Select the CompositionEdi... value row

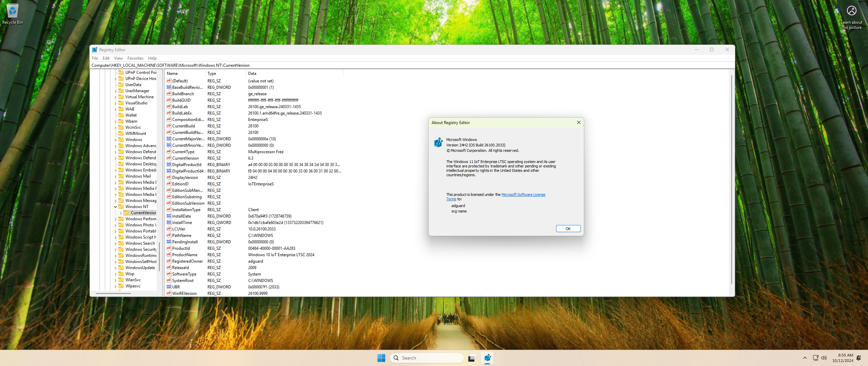(254, 119)
